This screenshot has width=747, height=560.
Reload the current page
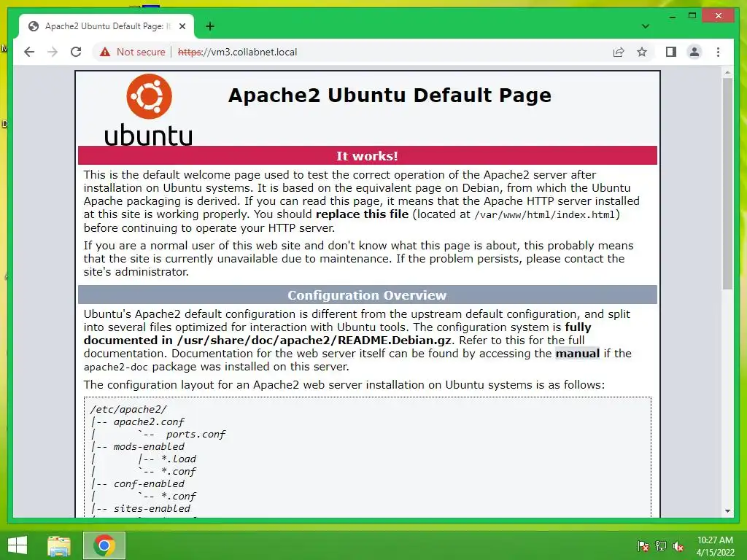click(76, 52)
